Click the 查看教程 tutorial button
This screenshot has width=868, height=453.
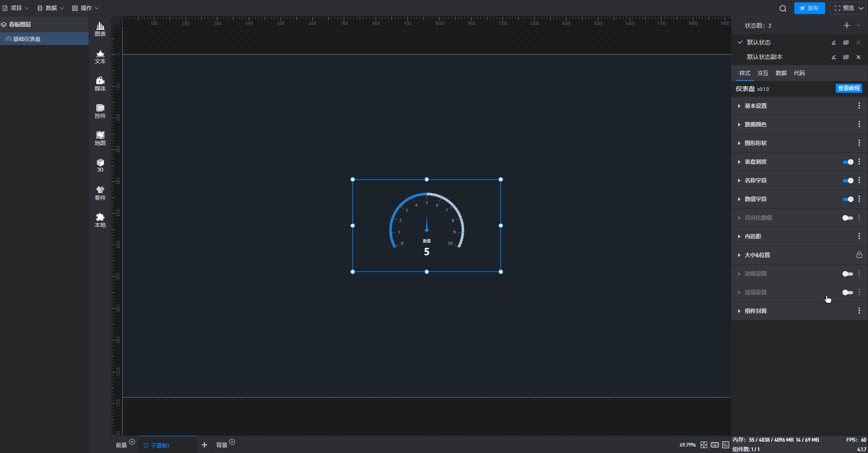pos(848,88)
